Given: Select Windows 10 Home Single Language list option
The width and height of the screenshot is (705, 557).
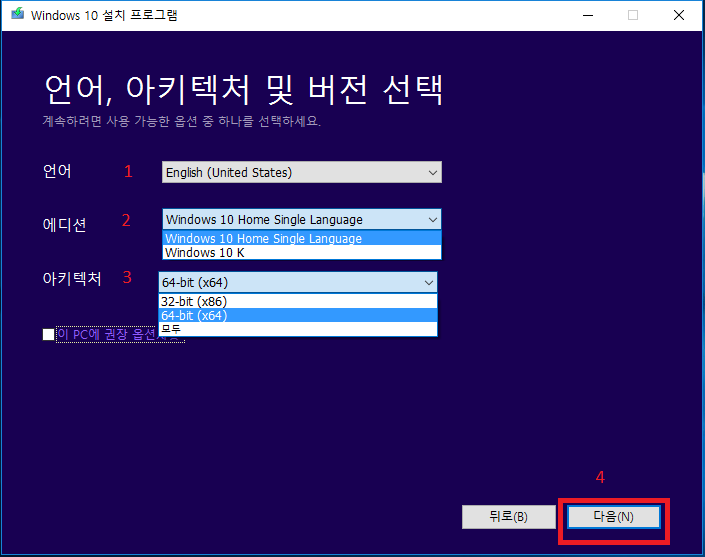Looking at the screenshot, I should (x=302, y=238).
